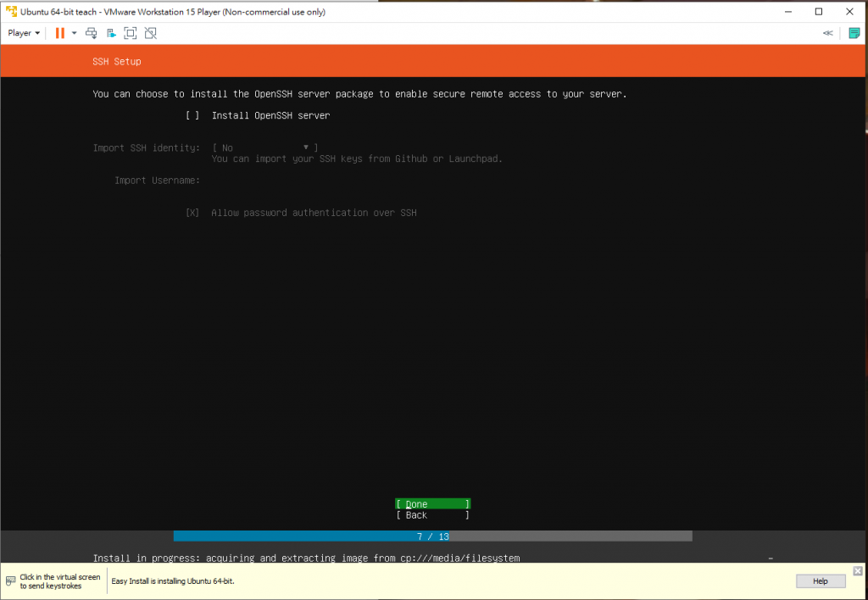
Task: Enable Install OpenSSH server checkbox
Action: (x=192, y=115)
